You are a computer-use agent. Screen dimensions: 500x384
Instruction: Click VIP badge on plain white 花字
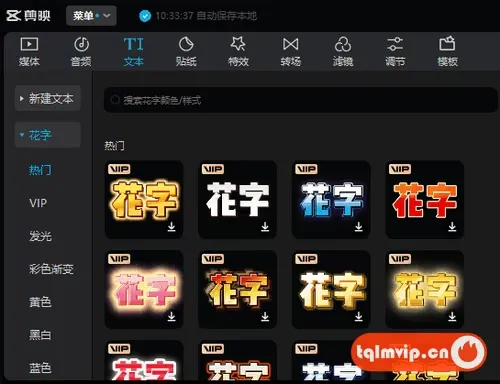(213, 169)
